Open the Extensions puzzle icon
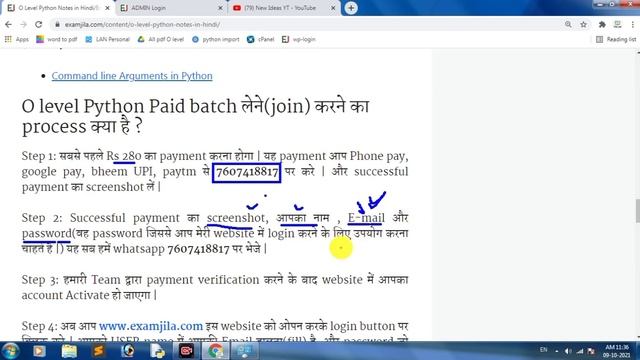Image resolution: width=640 pixels, height=360 pixels. click(602, 24)
